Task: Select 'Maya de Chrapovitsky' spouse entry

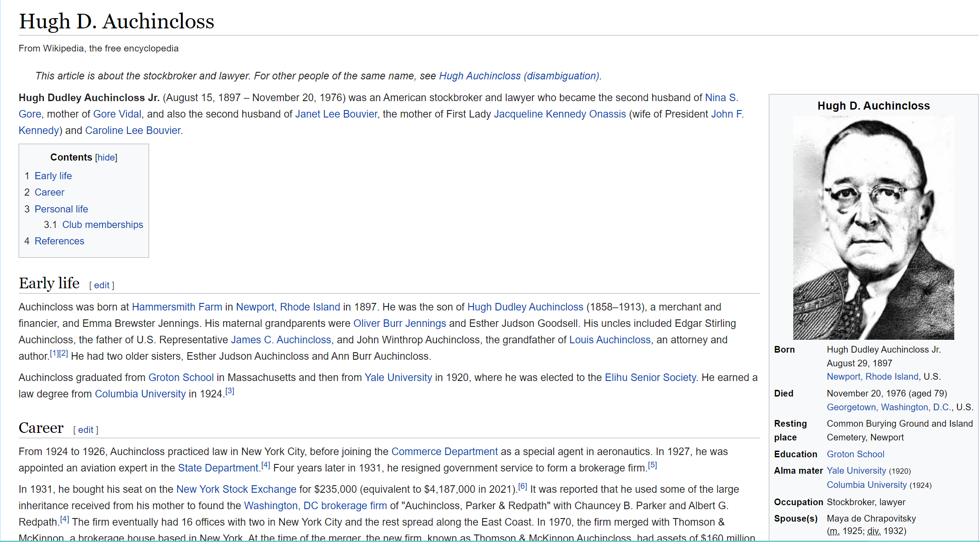Action: (871, 518)
